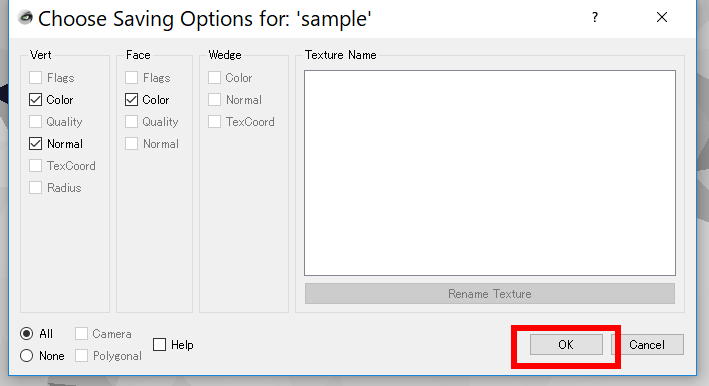709x386 pixels.
Task: Click the question mark help icon
Action: point(595,18)
